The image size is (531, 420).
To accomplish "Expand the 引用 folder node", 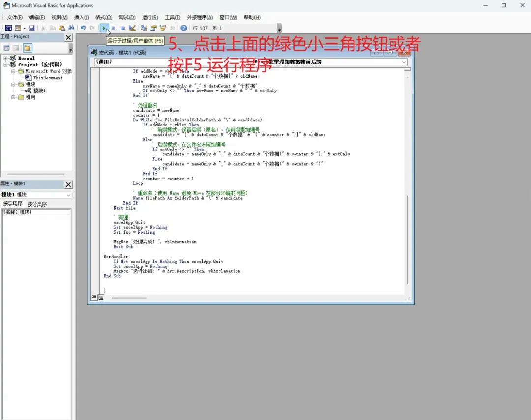I will click(13, 97).
